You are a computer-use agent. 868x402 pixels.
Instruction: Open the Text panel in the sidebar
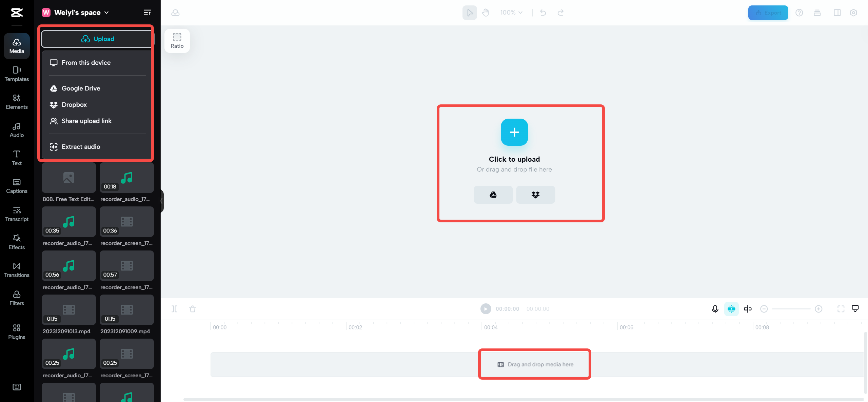click(16, 157)
